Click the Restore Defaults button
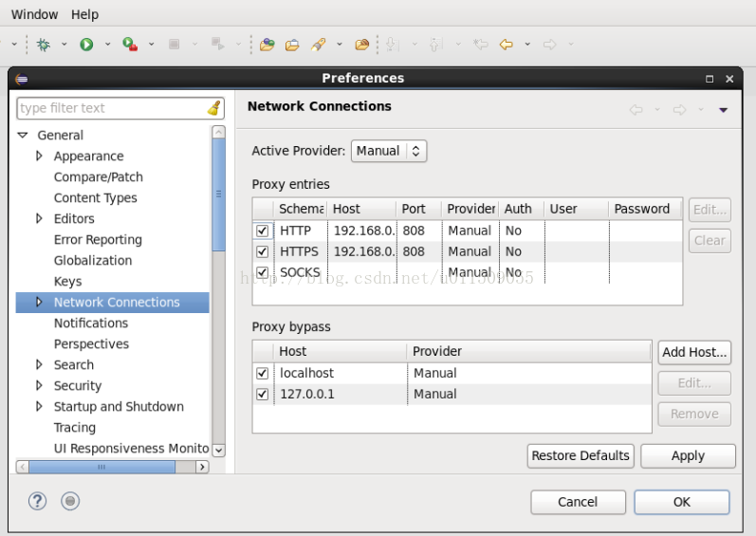756x536 pixels. 581,456
